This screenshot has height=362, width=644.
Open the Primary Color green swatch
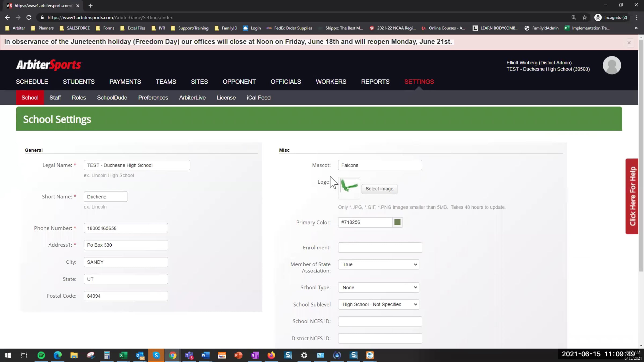pos(397,222)
